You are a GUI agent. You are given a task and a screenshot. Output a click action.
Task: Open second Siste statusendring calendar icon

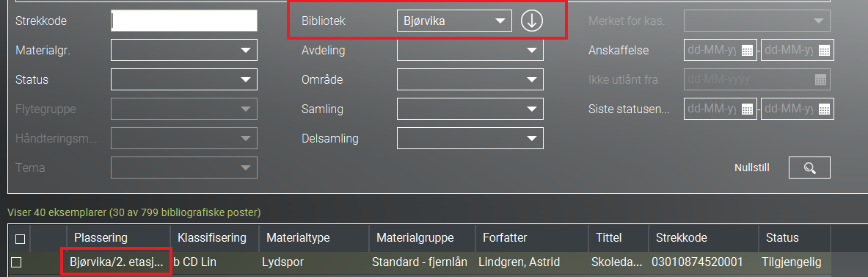[824, 109]
